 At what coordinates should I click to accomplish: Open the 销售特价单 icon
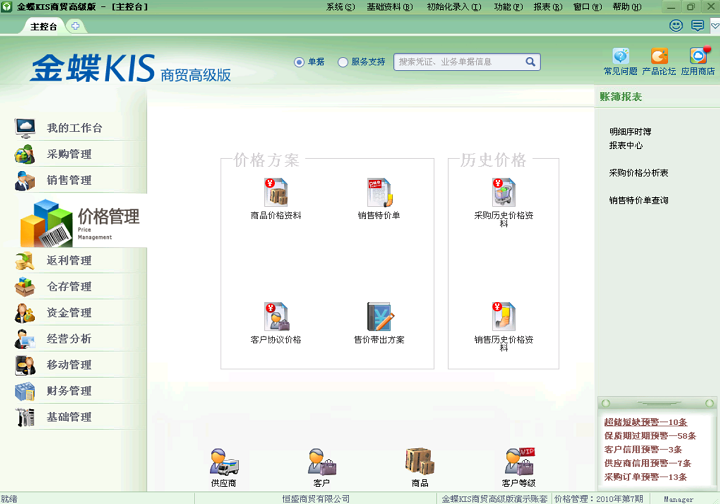tap(379, 192)
